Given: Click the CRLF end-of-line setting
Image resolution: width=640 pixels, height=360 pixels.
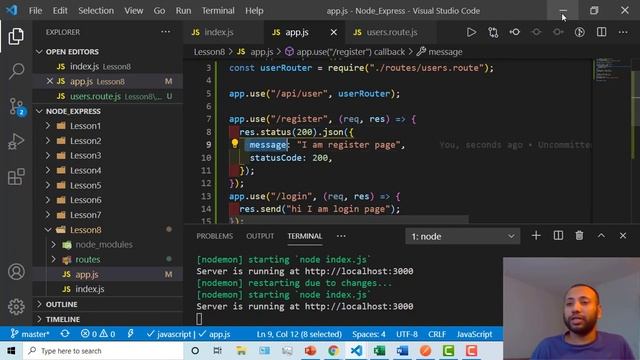Looking at the screenshot, I should pos(437,334).
